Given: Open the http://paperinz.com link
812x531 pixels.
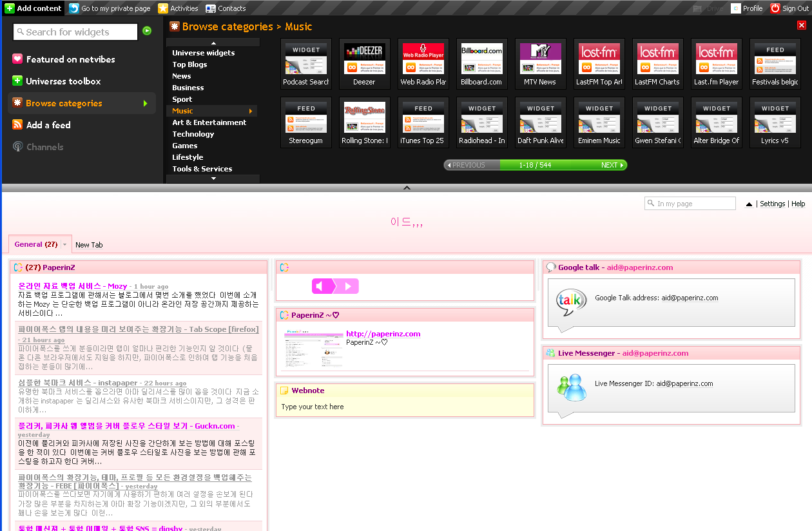Looking at the screenshot, I should (x=383, y=334).
